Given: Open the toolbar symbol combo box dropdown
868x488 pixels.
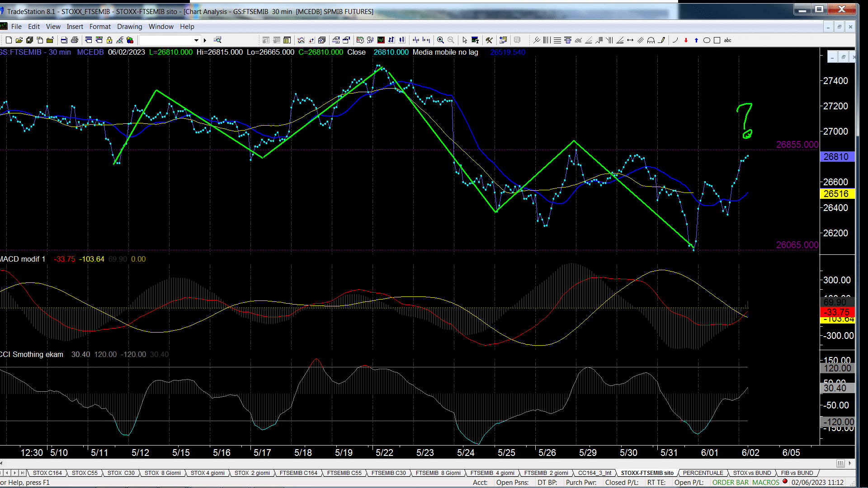Looking at the screenshot, I should pos(196,40).
